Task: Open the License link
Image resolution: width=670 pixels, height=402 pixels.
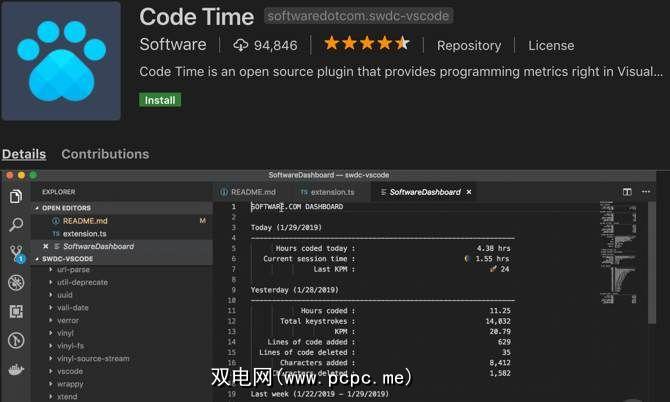Action: (551, 45)
